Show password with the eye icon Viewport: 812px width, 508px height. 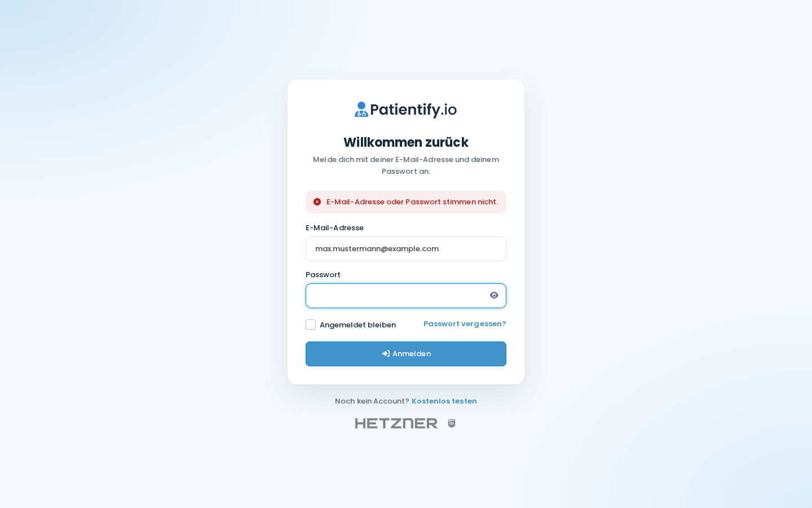point(494,295)
